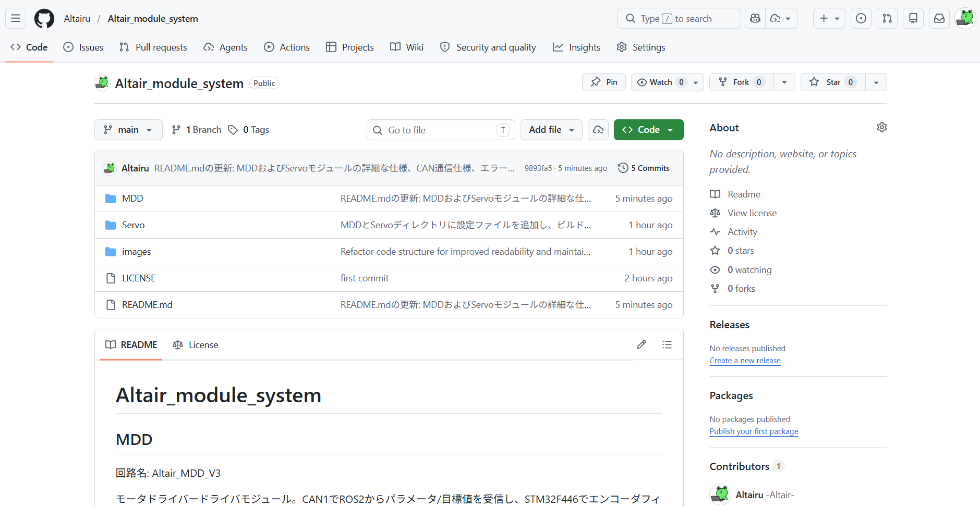The height and width of the screenshot is (507, 980).
Task: Open the About settings gear icon
Action: tap(881, 128)
